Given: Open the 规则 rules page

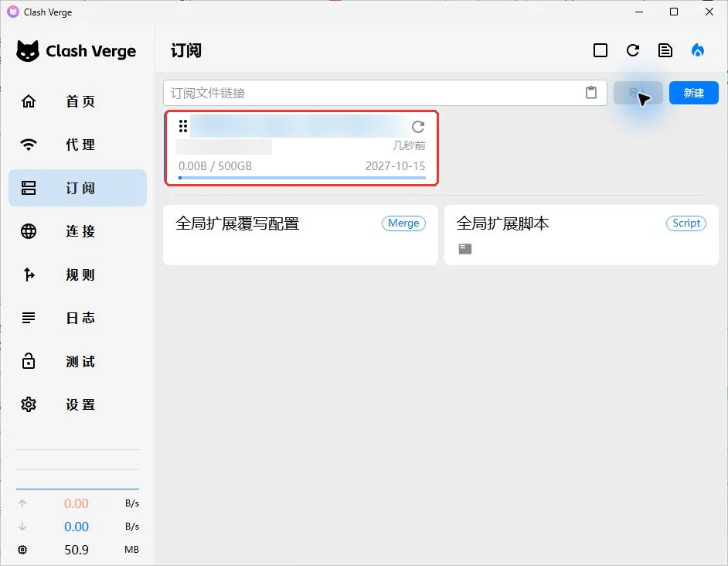Looking at the screenshot, I should point(77,274).
